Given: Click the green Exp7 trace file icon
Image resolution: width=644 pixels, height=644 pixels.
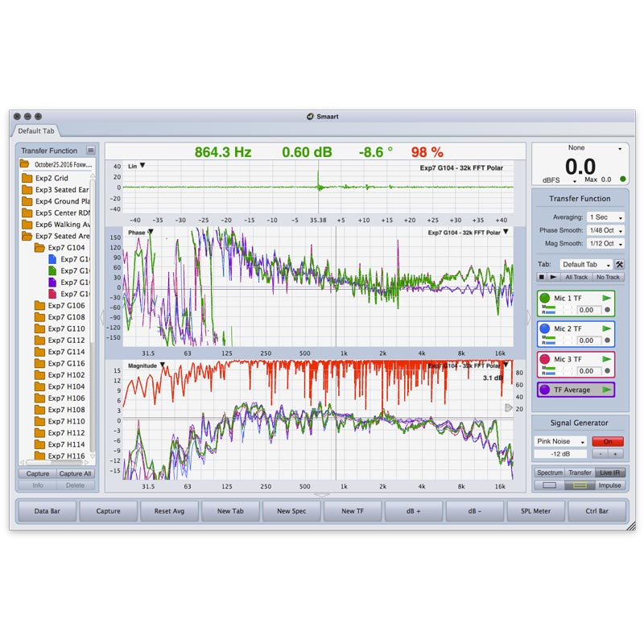Looking at the screenshot, I should pyautogui.click(x=52, y=270).
